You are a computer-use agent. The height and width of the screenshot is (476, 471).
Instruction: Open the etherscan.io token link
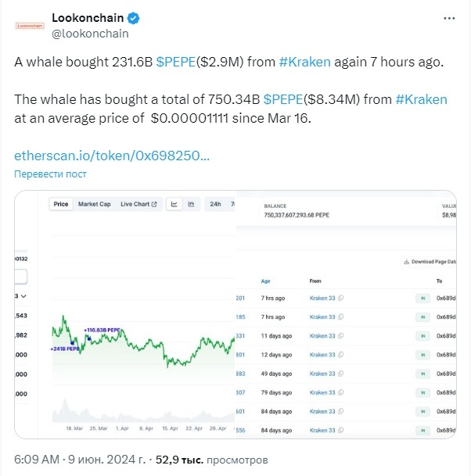[112, 156]
